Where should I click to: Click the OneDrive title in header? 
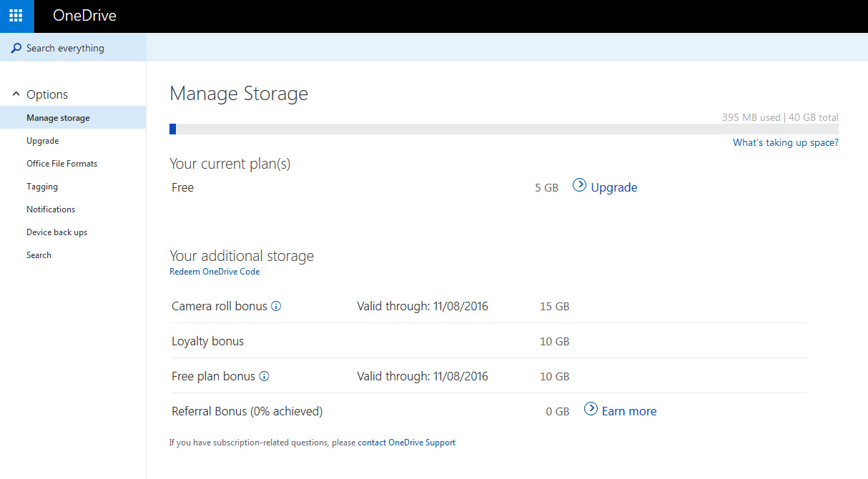point(84,16)
